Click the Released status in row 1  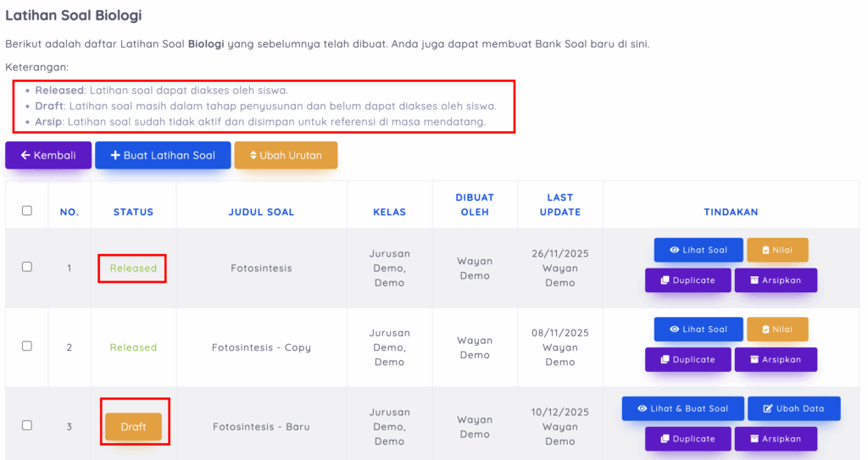(x=133, y=268)
